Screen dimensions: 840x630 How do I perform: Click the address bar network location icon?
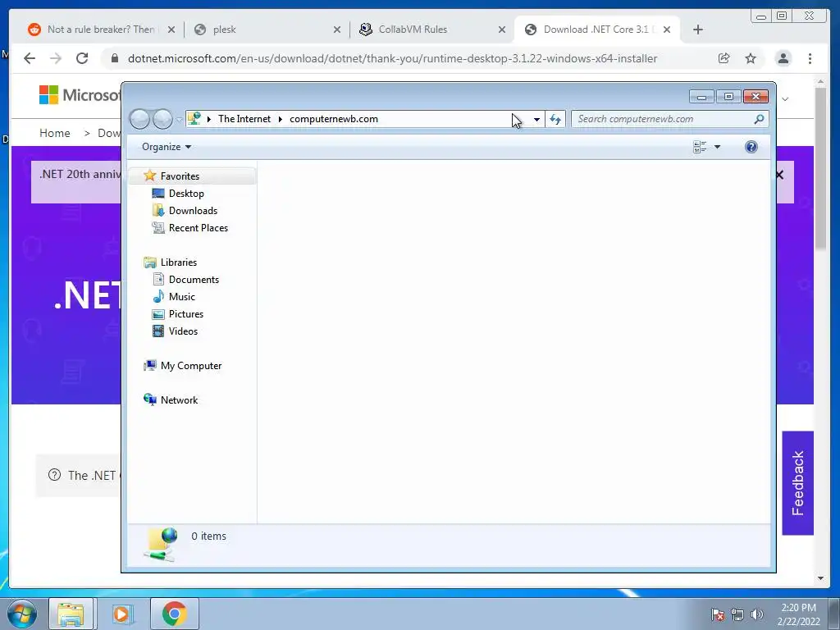(194, 118)
